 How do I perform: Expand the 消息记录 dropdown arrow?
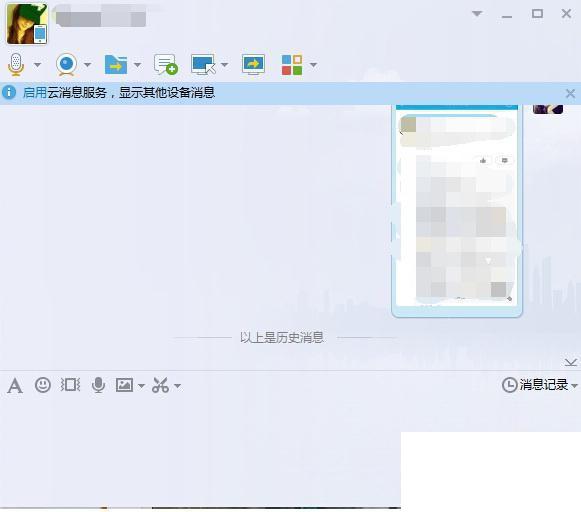574,386
